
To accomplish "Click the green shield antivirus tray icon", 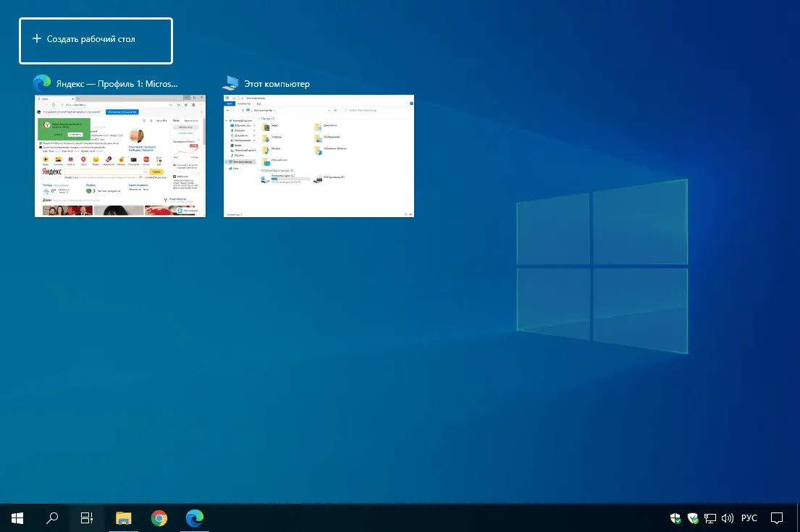I will click(693, 518).
